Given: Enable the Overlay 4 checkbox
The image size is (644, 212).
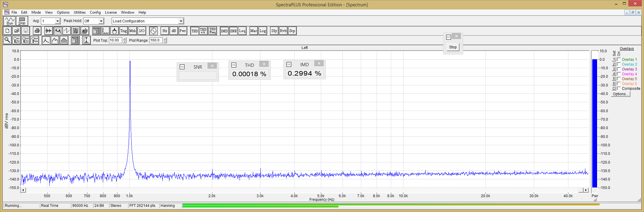Looking at the screenshot, I should pos(619,74).
